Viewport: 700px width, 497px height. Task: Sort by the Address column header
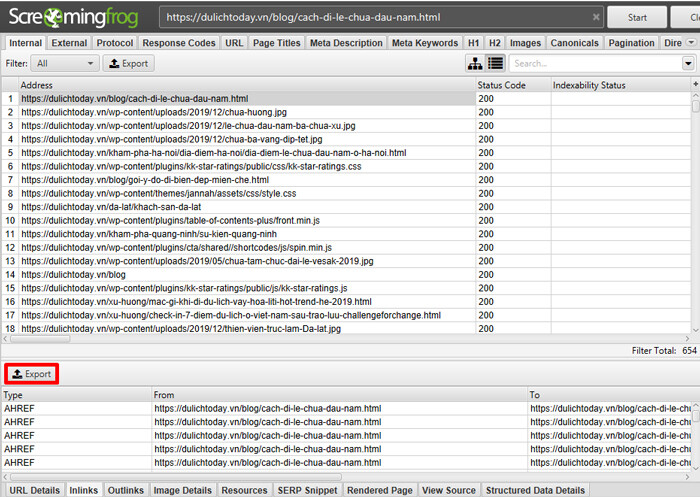click(247, 85)
